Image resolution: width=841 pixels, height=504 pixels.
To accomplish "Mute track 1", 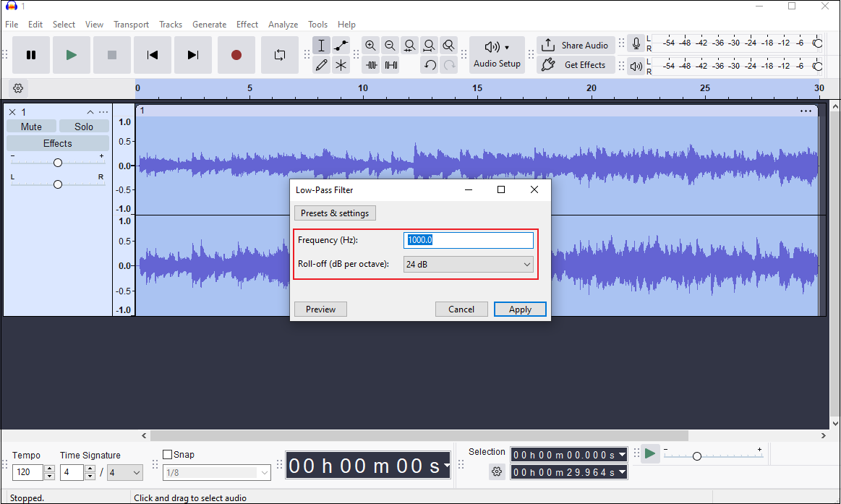I will point(31,126).
